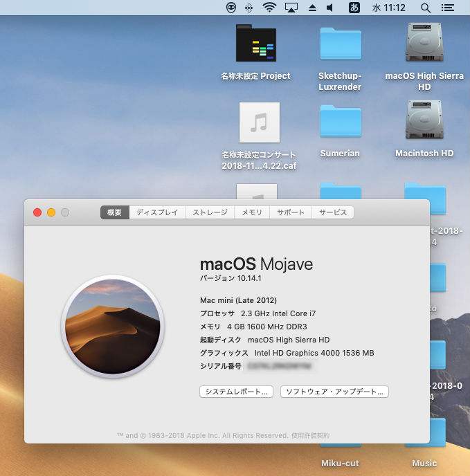Click the eye-shaped menu bar icon
The height and width of the screenshot is (476, 470).
click(231, 8)
